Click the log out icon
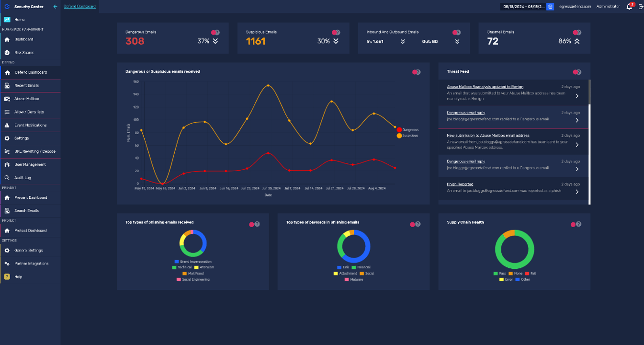 tap(641, 7)
